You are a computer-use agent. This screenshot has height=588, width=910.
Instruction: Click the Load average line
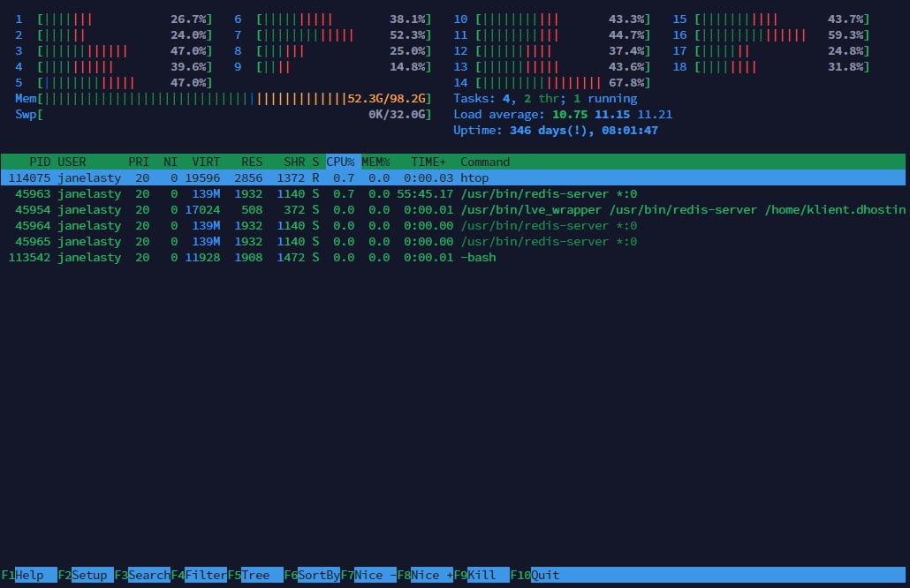pos(563,115)
